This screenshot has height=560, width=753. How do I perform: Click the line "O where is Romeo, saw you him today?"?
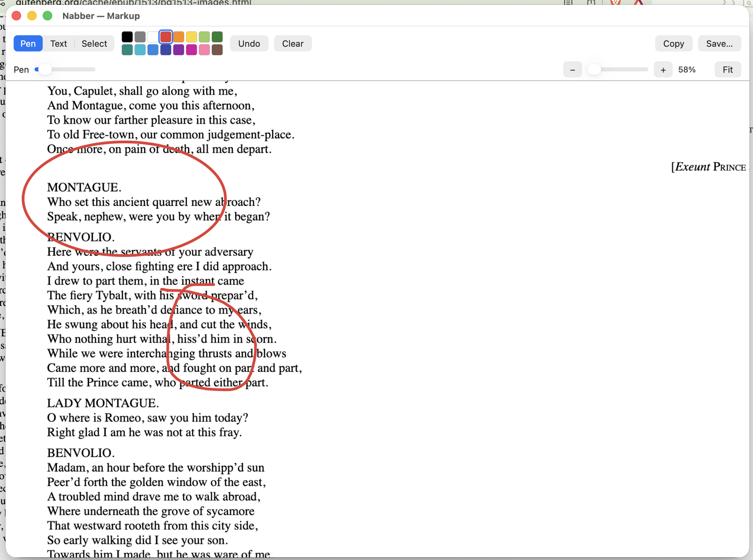[x=148, y=417]
